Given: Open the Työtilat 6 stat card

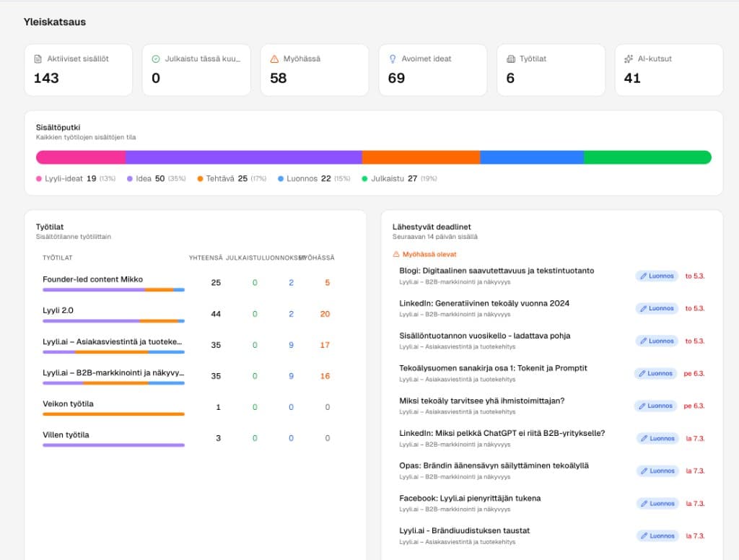Looking at the screenshot, I should click(551, 70).
